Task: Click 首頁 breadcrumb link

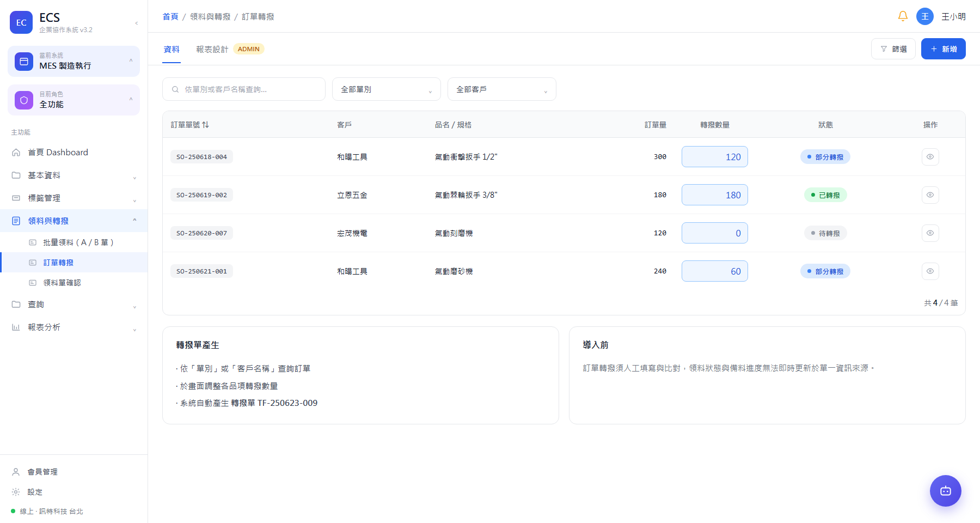Action: point(170,17)
